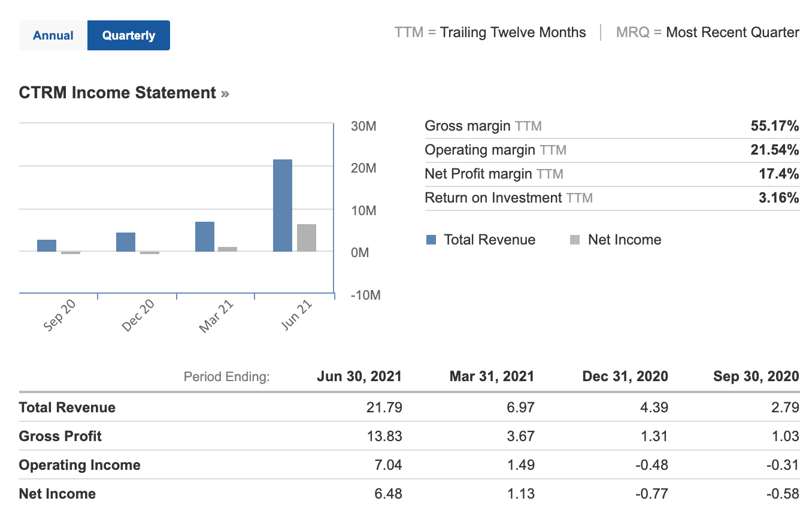Click the Dec 31, 2020 column header

pyautogui.click(x=625, y=376)
